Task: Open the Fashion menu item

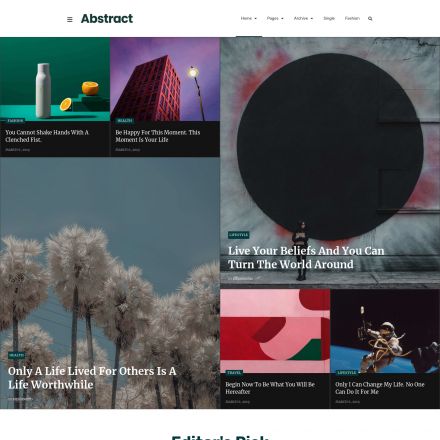Action: (x=352, y=18)
